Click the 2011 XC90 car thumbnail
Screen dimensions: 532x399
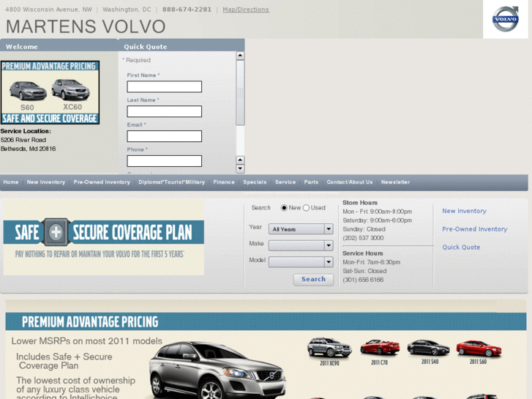point(329,347)
